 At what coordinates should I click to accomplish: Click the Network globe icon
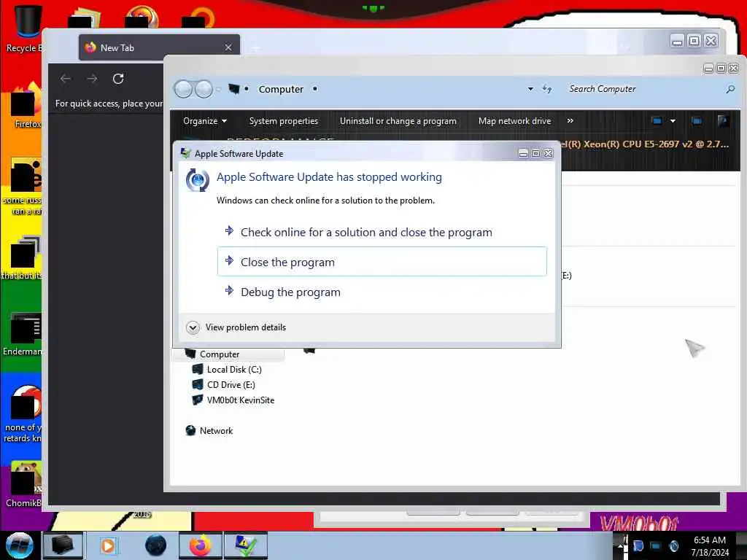pyautogui.click(x=190, y=430)
